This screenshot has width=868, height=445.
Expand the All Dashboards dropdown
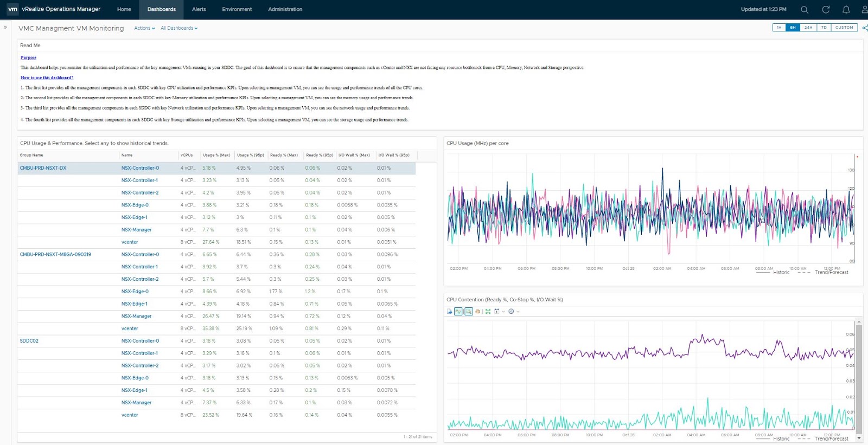[x=179, y=28]
